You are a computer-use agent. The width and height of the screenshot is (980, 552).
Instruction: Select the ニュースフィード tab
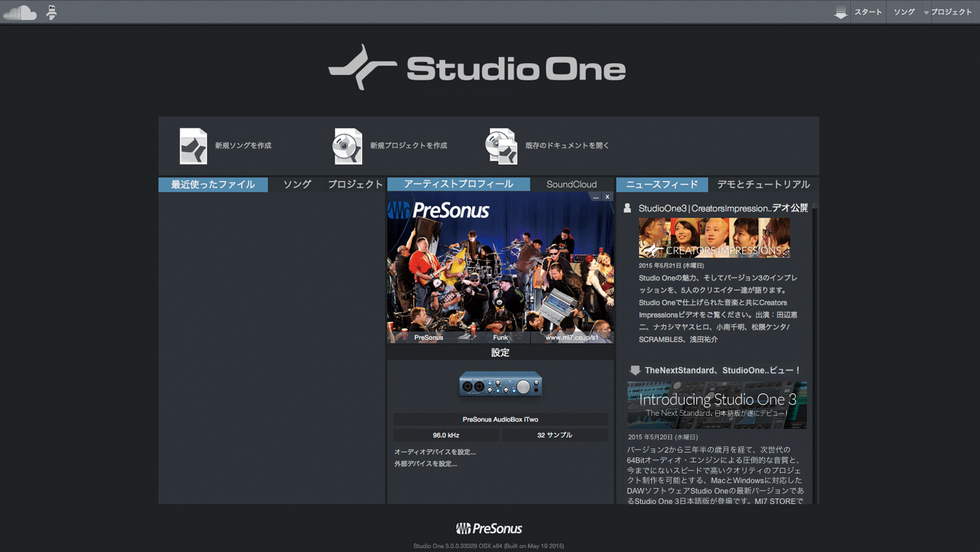click(x=662, y=184)
